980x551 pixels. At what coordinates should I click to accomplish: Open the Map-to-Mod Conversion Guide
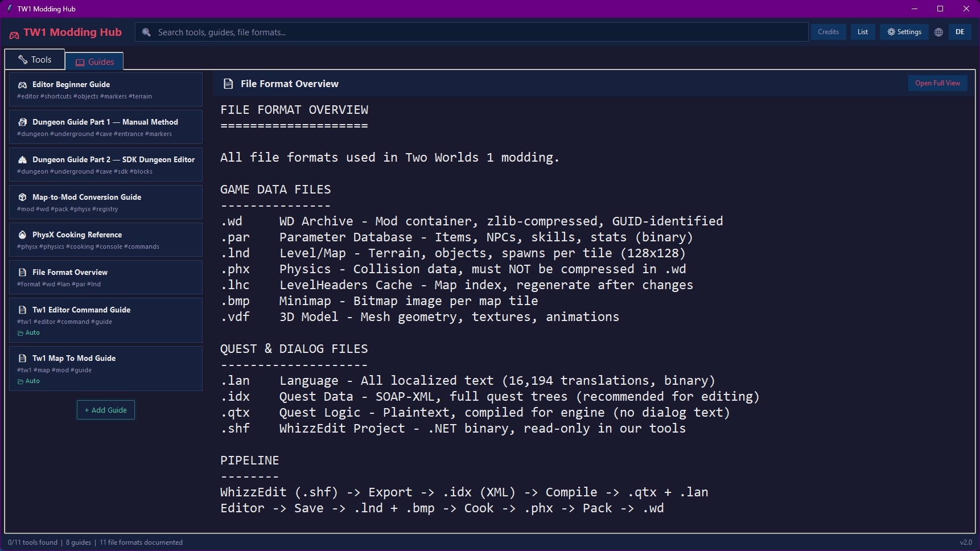click(106, 202)
